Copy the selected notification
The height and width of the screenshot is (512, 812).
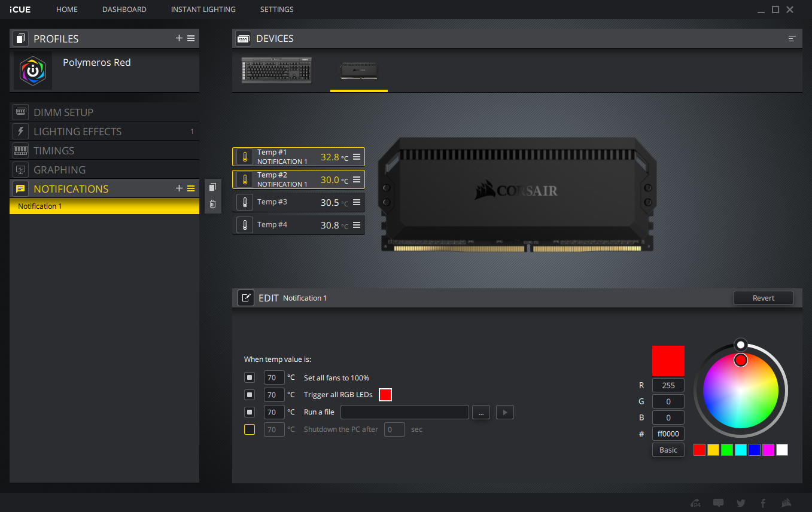click(x=212, y=187)
